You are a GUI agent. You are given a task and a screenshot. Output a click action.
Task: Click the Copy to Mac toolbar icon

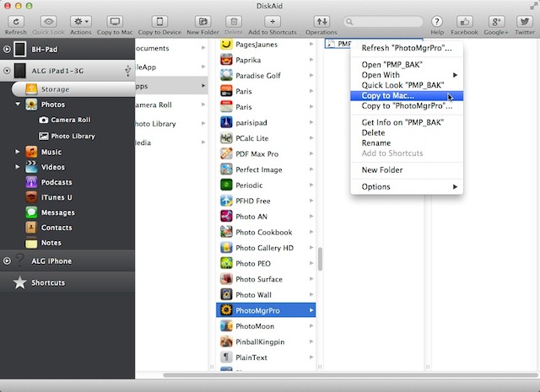[115, 22]
